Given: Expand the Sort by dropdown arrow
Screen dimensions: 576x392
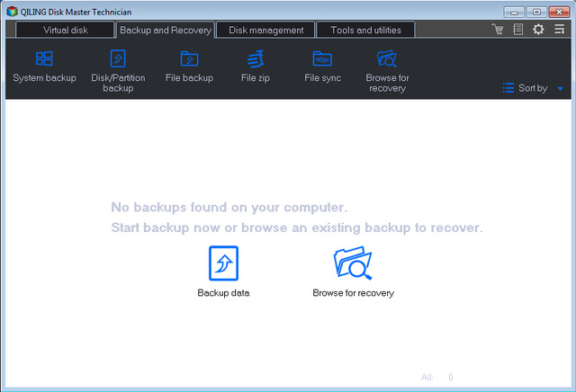Looking at the screenshot, I should pos(560,89).
